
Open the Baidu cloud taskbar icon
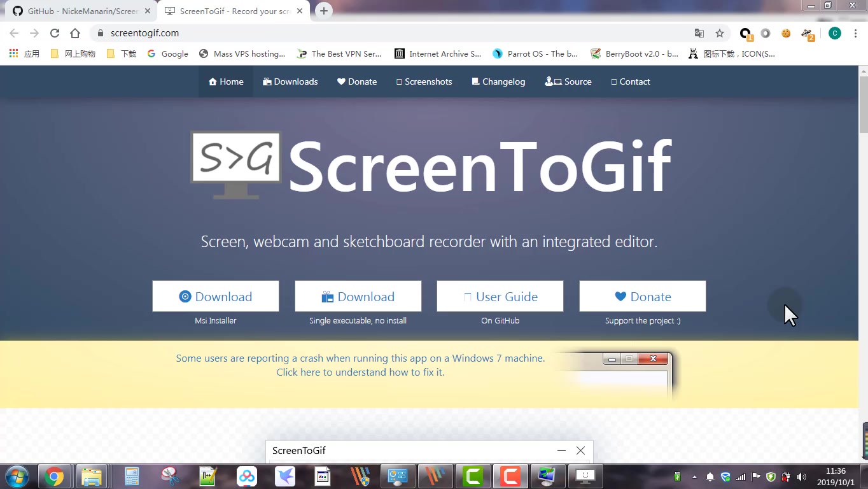point(246,476)
